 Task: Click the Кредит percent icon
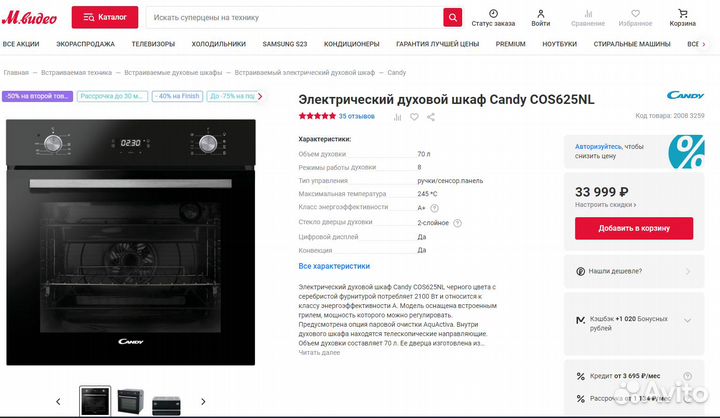(580, 376)
